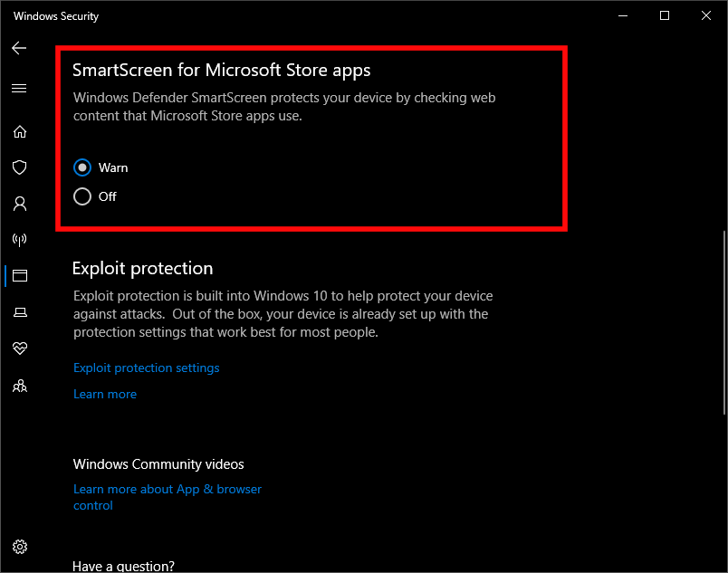
Task: Open Virus & threat protection shield icon
Action: 19,167
